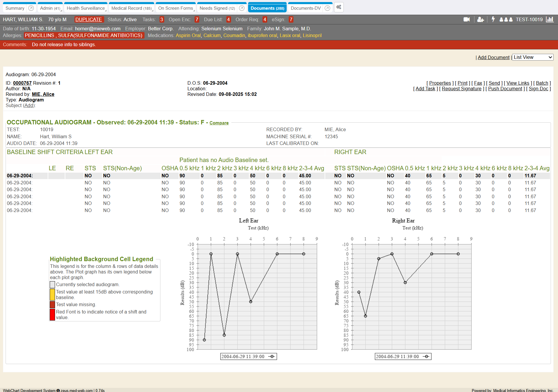Open the gears settings icon after tabs
Viewport: 558px width, 392px height.
pyautogui.click(x=339, y=7)
